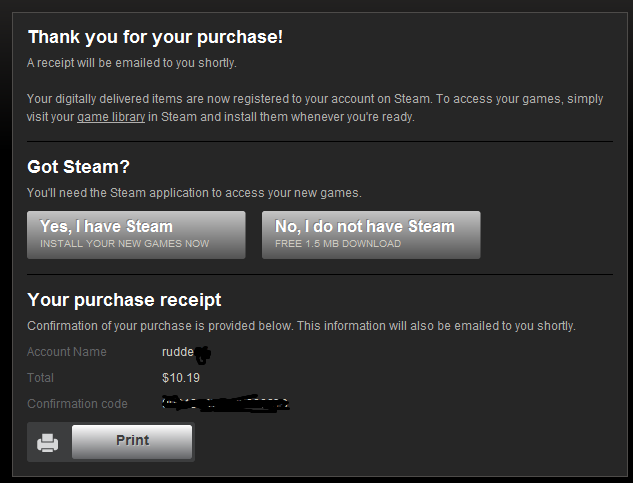Click the Install Your New Games Now subtitle
This screenshot has width=633, height=483.
click(124, 244)
